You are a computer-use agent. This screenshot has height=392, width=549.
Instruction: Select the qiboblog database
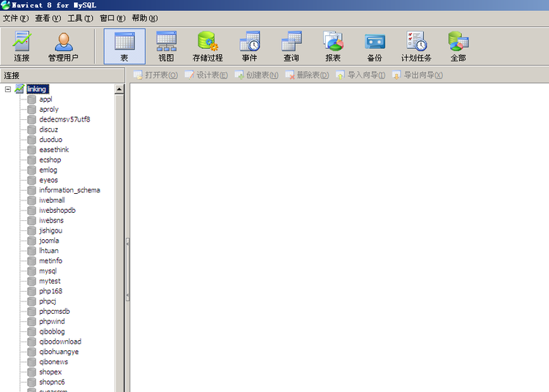[x=52, y=331]
